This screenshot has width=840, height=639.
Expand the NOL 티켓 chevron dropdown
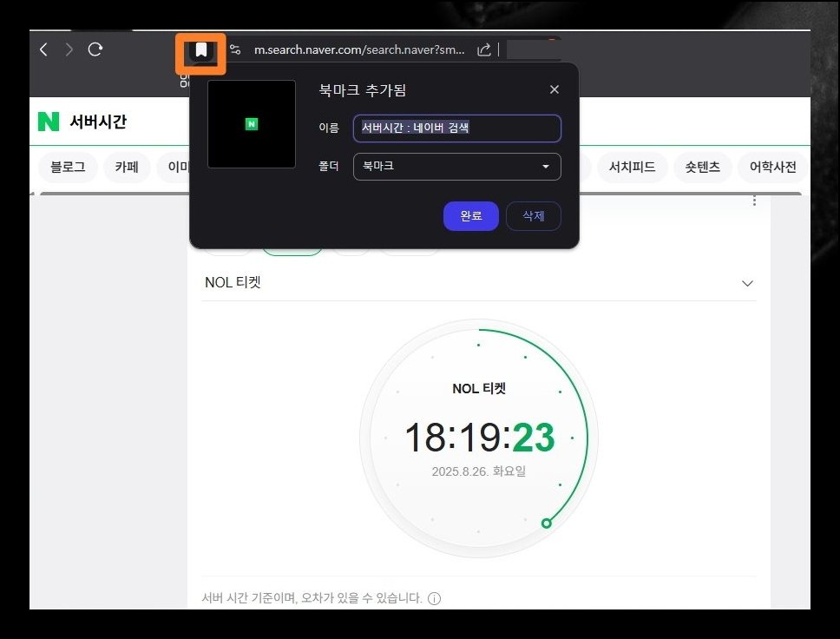click(x=747, y=283)
